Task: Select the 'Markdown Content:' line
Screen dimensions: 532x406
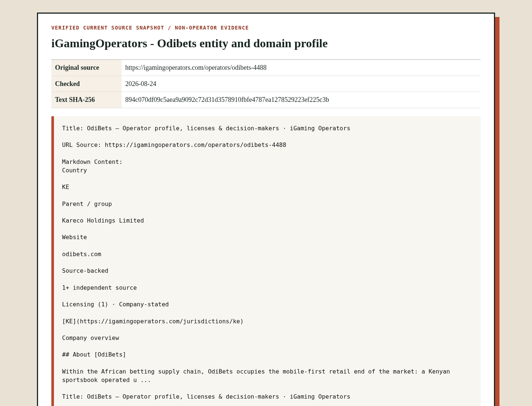Action: (92, 162)
